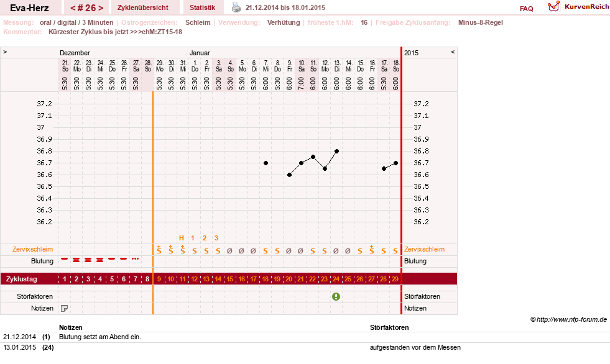
Task: Open the note icon on cycle day 1
Action: (65, 309)
